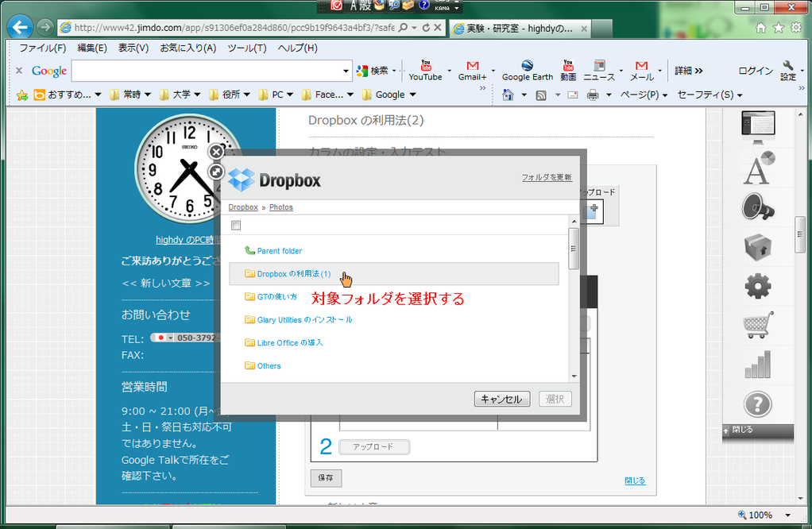The height and width of the screenshot is (529, 812).
Task: Expand the 常時 favorites folder
Action: 130,95
